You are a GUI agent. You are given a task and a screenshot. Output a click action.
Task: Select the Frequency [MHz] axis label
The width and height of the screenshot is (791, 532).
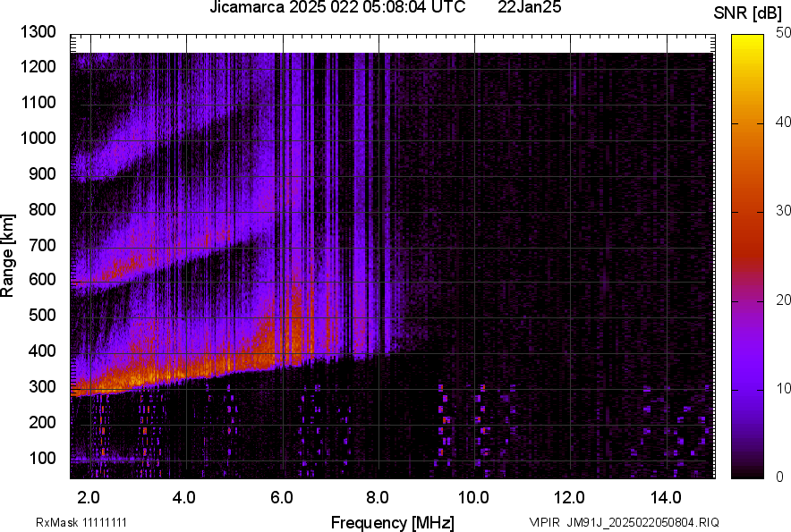(392, 522)
